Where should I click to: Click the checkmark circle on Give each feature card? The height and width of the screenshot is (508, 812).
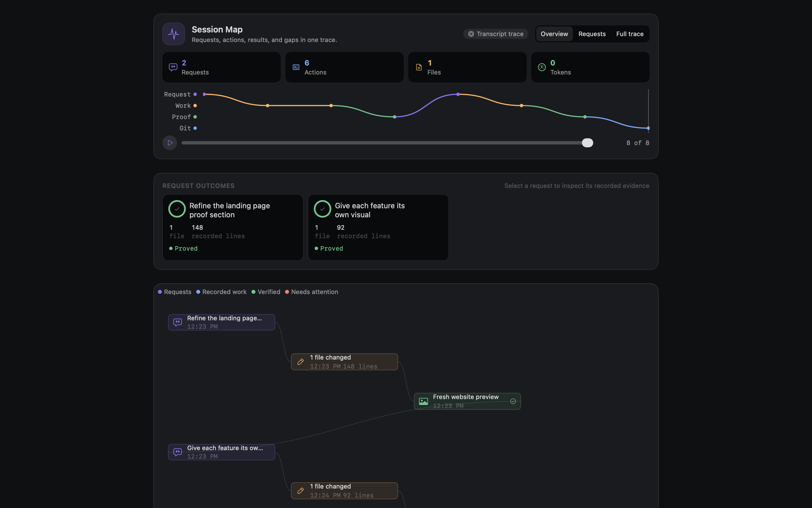coord(323,209)
